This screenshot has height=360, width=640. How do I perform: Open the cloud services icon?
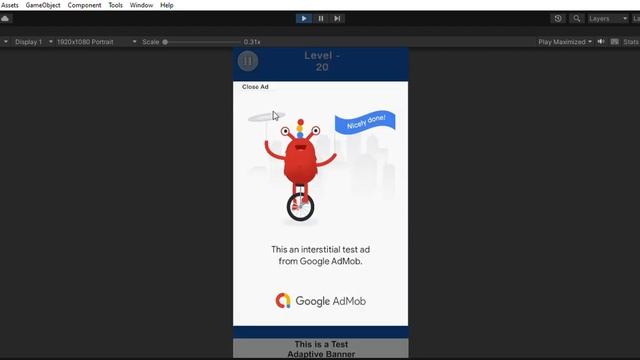click(x=5, y=18)
